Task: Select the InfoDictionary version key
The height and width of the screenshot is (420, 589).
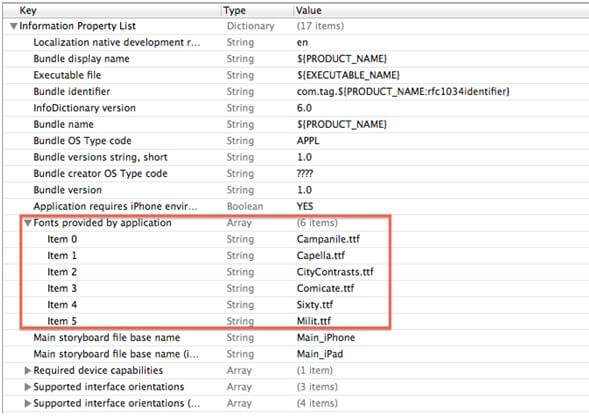Action: [x=85, y=108]
